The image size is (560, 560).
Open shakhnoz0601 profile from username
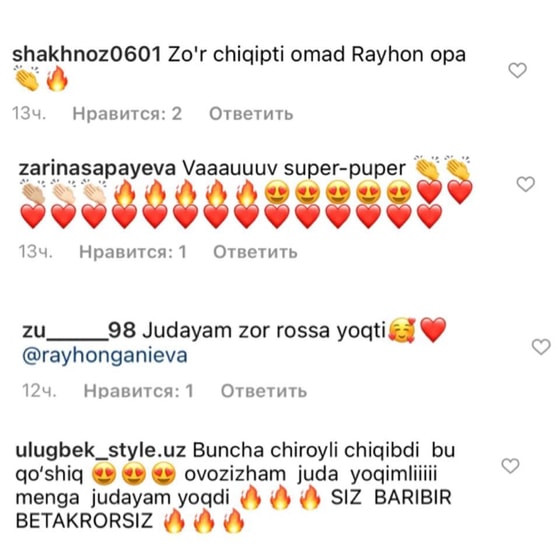pyautogui.click(x=86, y=55)
